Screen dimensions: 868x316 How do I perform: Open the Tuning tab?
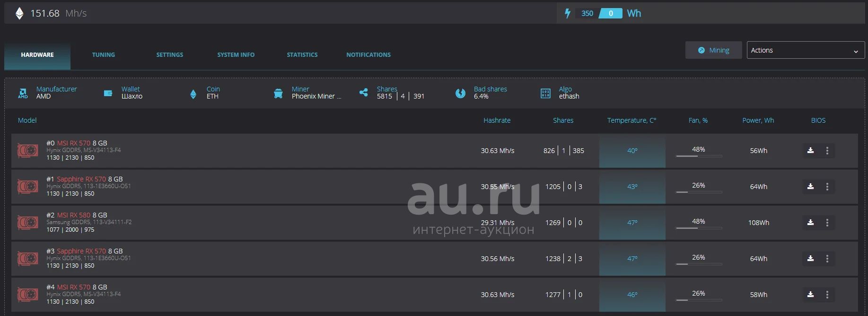pos(104,55)
